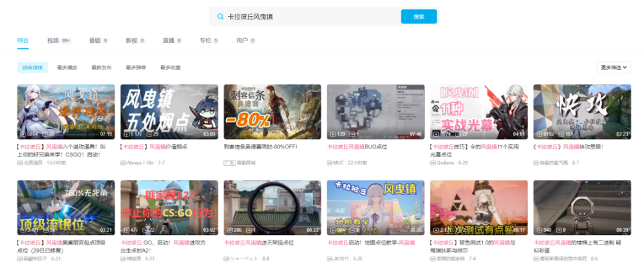Image resolution: width=644 pixels, height=274 pixels.
Task: Click play-count icon showing 1.1万
Action: click(x=126, y=134)
